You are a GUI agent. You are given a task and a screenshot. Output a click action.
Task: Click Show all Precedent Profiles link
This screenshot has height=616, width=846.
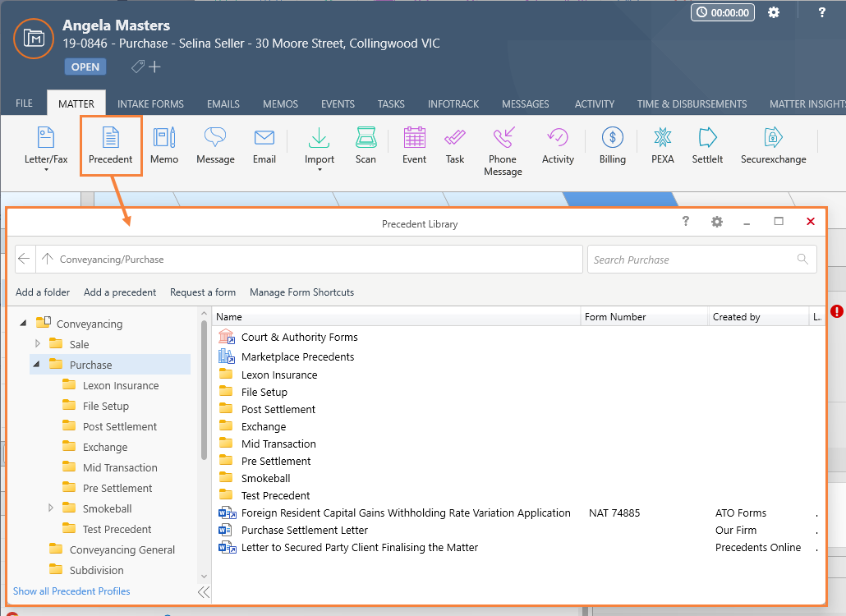coord(71,591)
